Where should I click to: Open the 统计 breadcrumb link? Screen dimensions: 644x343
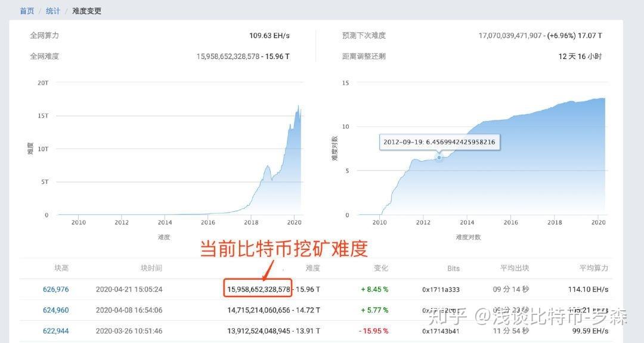click(53, 11)
